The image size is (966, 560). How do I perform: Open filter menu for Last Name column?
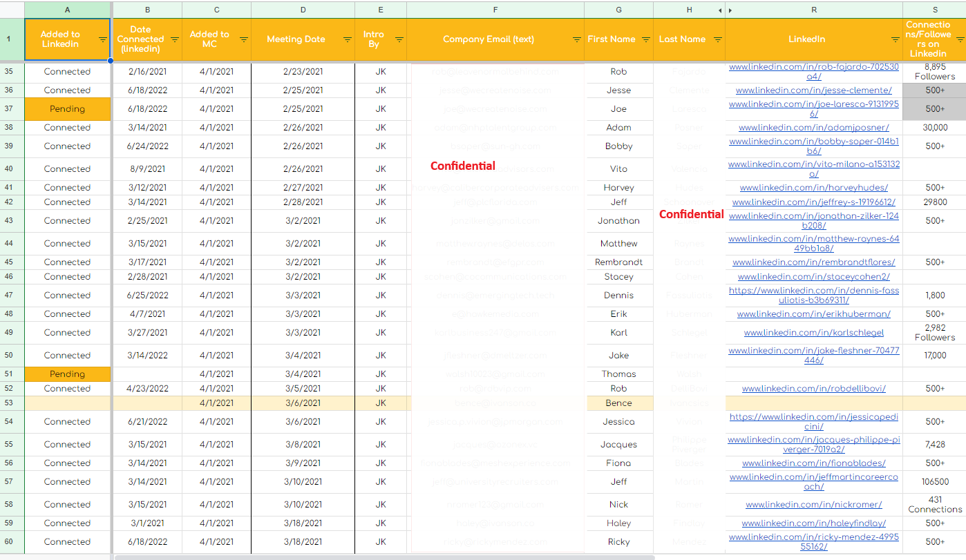[718, 39]
